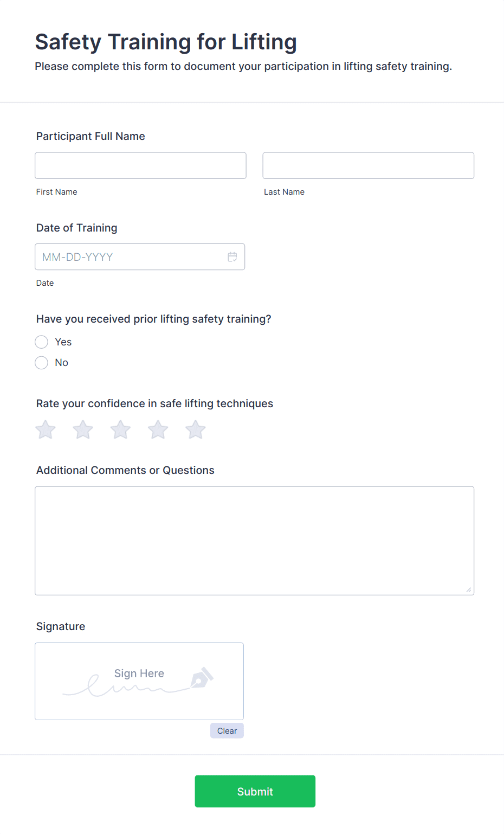Select the first confidence star

(x=45, y=429)
